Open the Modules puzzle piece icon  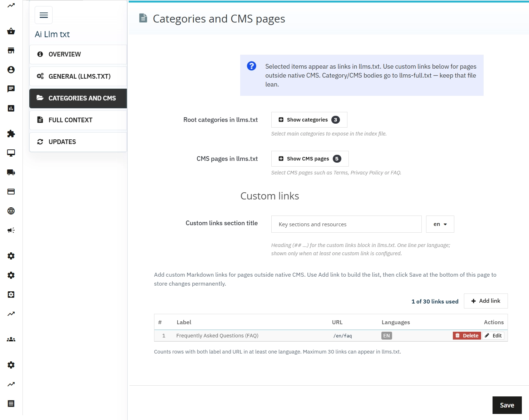pos(11,134)
